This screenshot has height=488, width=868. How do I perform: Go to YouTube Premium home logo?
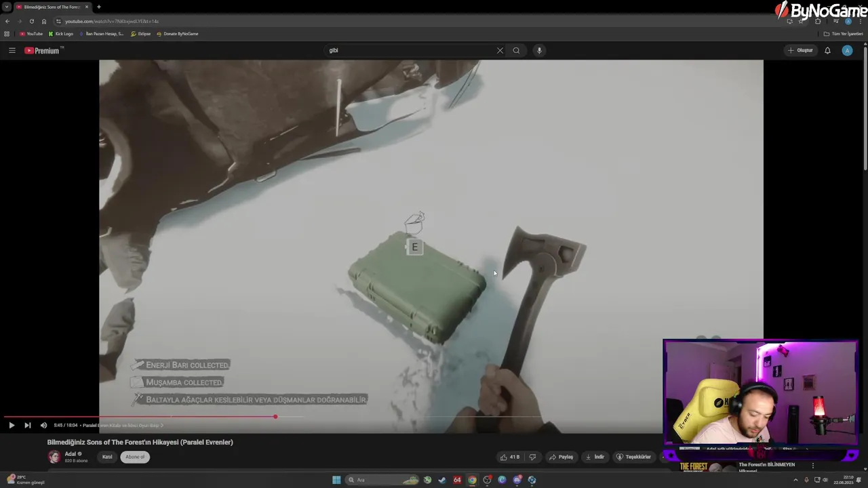point(44,50)
